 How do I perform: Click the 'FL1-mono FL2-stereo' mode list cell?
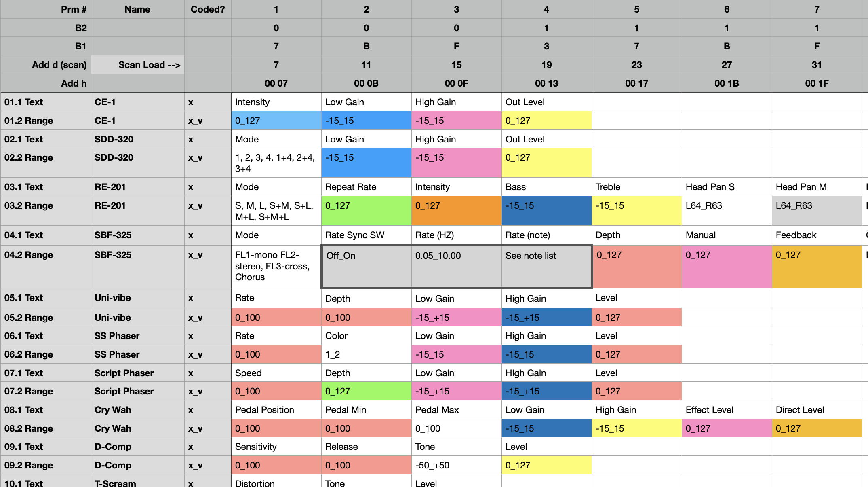click(x=276, y=267)
